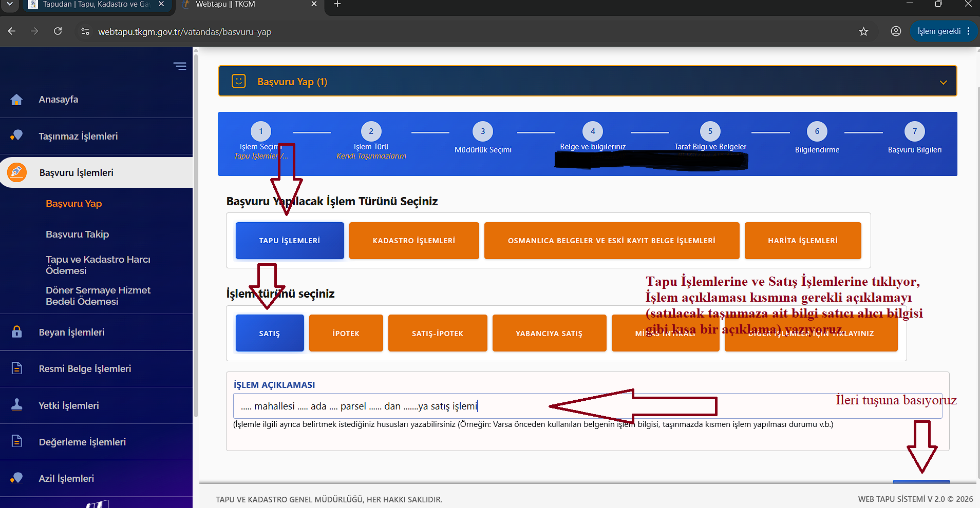This screenshot has width=980, height=508.
Task: Go to step 1 İşlem Seçimi circle
Action: (261, 131)
